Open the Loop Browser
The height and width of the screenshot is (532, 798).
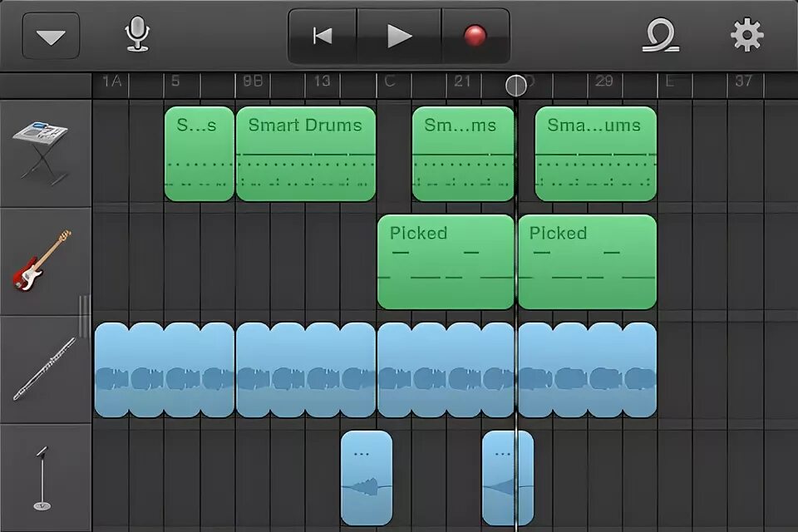tap(659, 35)
